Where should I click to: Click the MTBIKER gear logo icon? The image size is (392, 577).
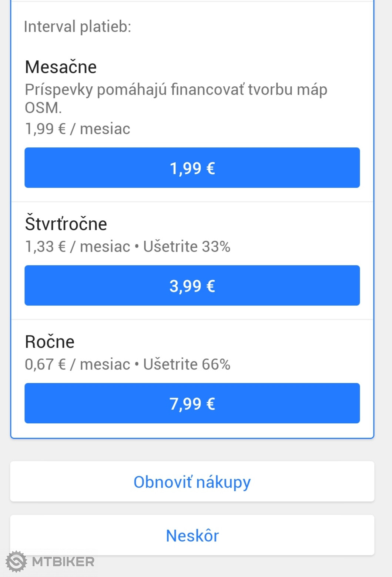point(16,561)
